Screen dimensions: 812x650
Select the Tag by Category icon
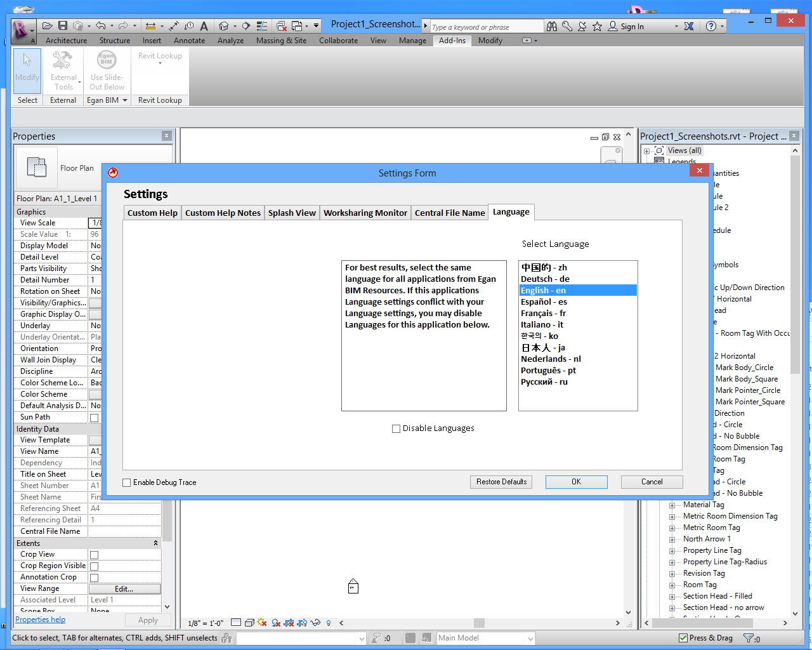189,26
